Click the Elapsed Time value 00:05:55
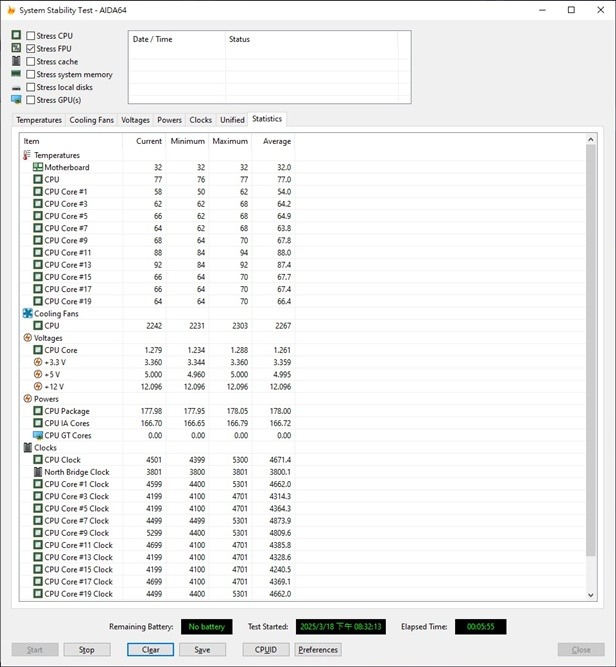The width and height of the screenshot is (616, 667). [481, 627]
